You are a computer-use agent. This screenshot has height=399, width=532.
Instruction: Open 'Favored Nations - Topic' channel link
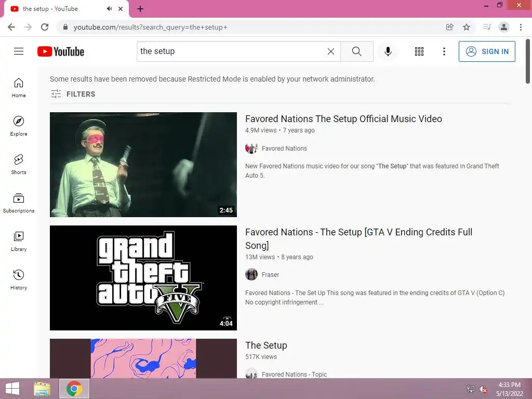coord(294,374)
